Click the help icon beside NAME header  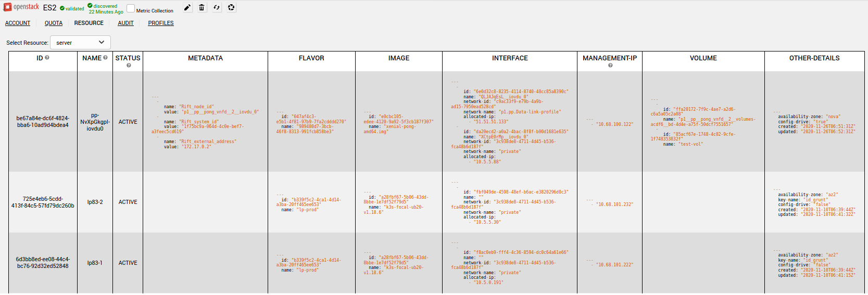pyautogui.click(x=105, y=58)
